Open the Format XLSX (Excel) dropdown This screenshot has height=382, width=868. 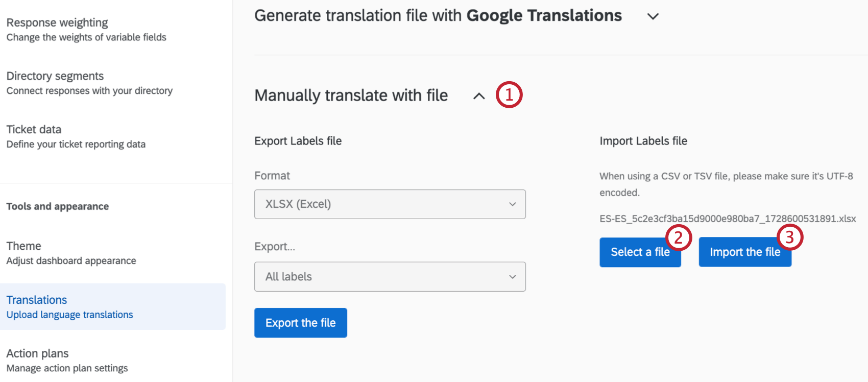point(390,204)
